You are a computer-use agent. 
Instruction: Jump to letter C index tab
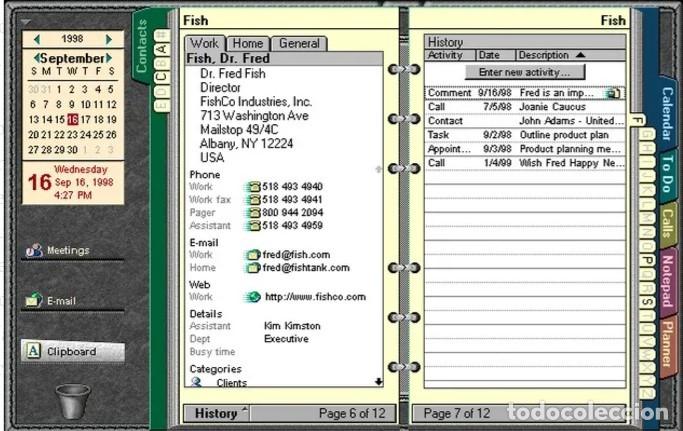tap(162, 77)
